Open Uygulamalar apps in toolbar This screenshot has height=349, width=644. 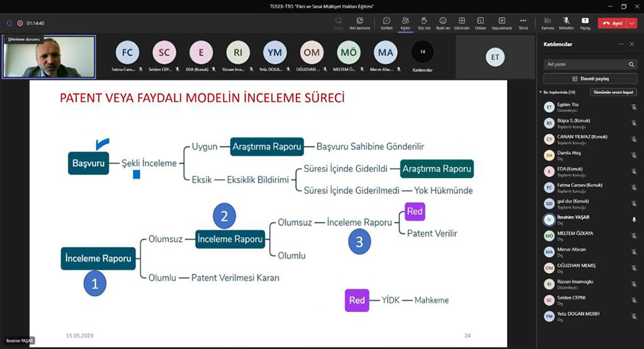pos(502,23)
